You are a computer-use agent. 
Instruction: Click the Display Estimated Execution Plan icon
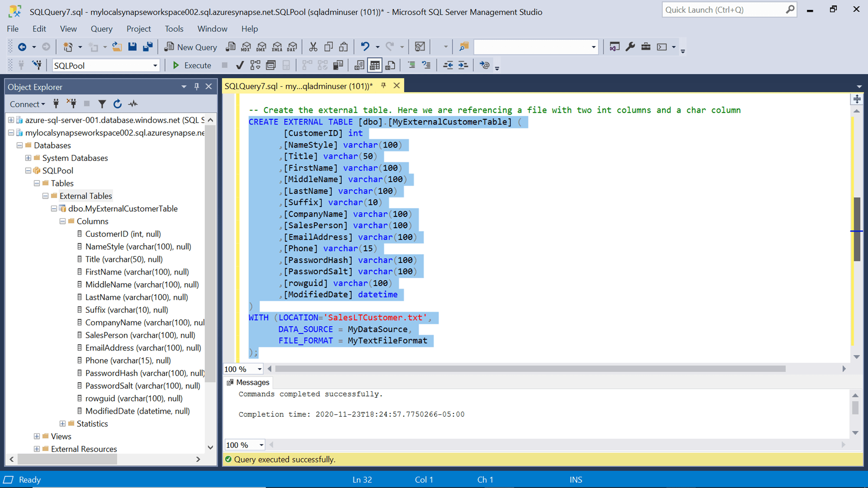255,65
